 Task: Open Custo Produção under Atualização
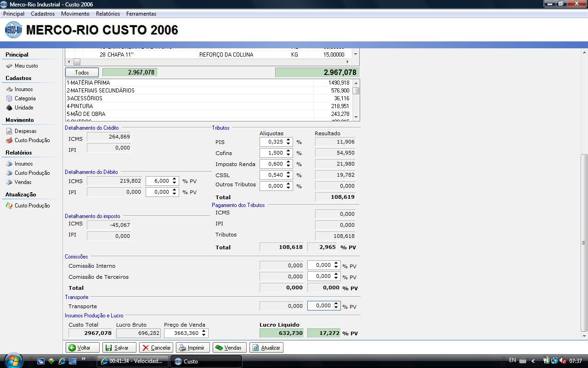tap(32, 206)
